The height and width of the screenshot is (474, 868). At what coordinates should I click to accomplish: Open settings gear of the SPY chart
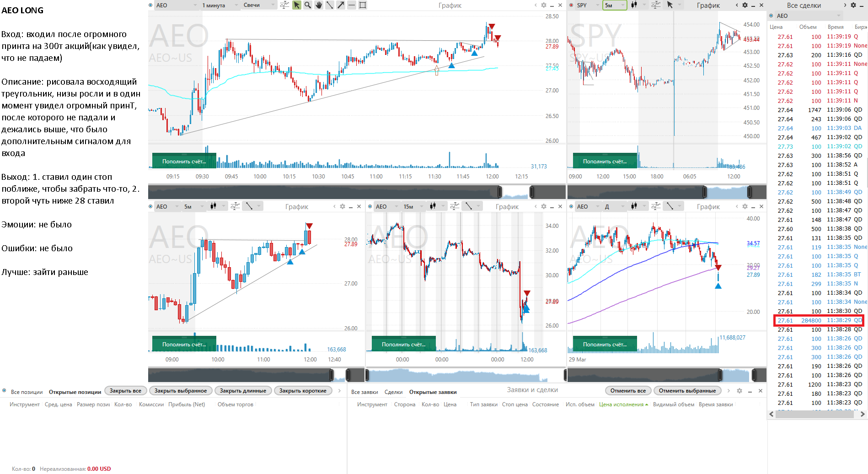pyautogui.click(x=745, y=5)
